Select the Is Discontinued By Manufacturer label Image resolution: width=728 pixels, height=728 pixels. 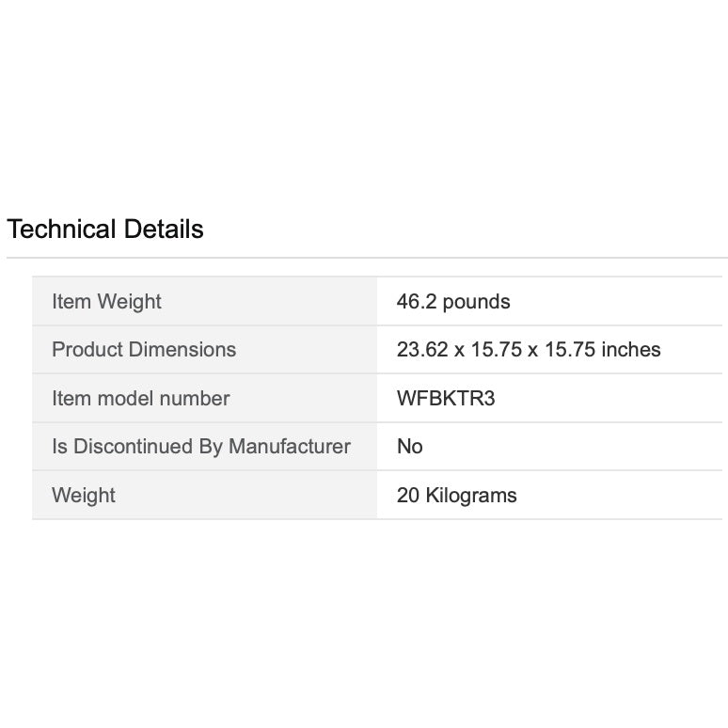pyautogui.click(x=201, y=447)
